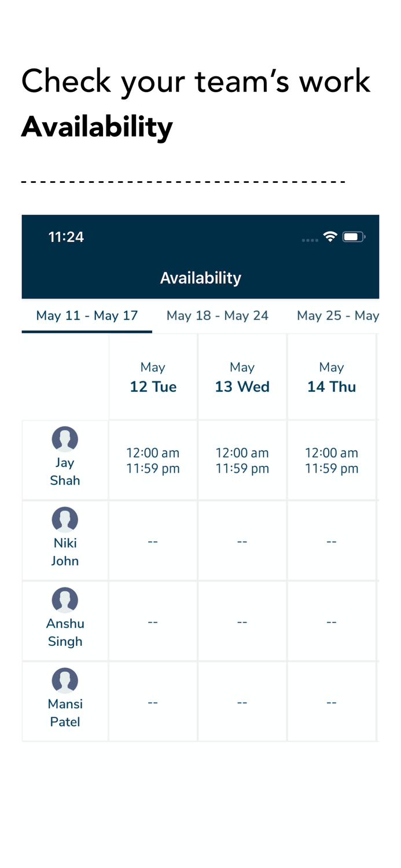Click Mansi Patel's empty May 14 cell
Viewport: 401px width, 868px height.
(332, 701)
